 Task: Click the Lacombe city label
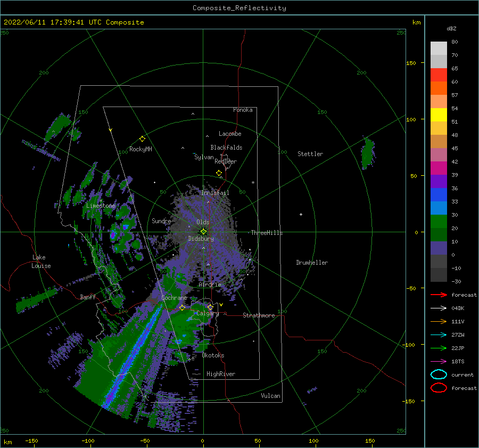pos(230,134)
